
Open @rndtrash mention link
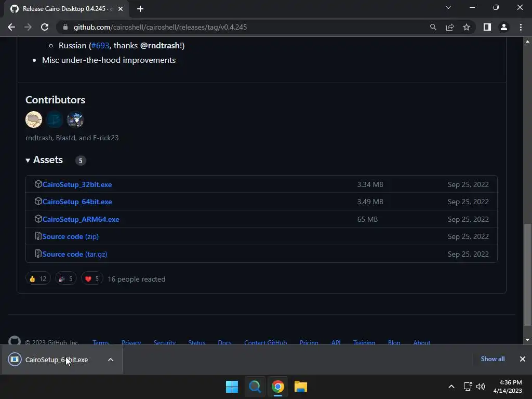click(x=160, y=46)
